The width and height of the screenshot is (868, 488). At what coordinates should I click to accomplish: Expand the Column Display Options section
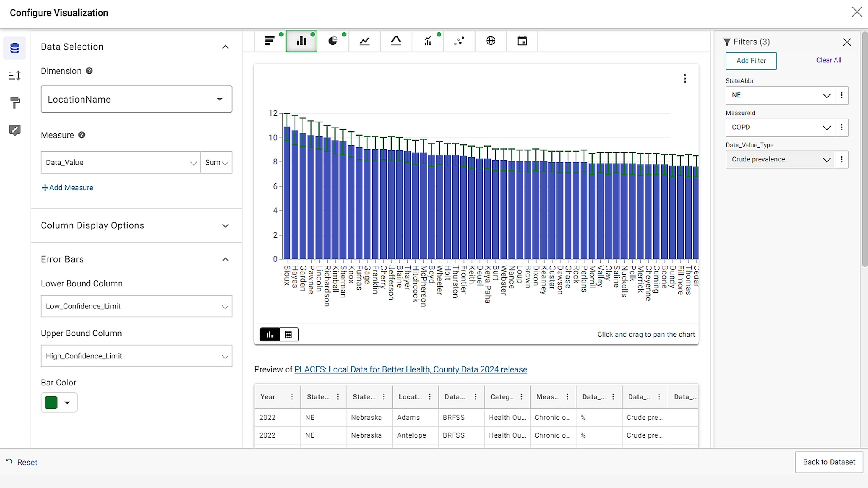coord(226,225)
